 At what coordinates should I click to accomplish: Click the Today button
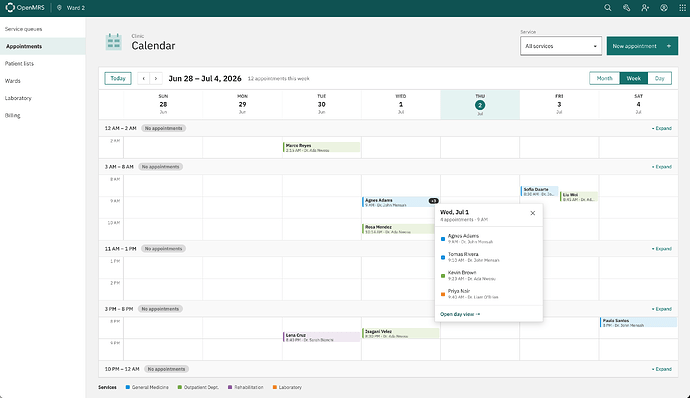coord(117,78)
